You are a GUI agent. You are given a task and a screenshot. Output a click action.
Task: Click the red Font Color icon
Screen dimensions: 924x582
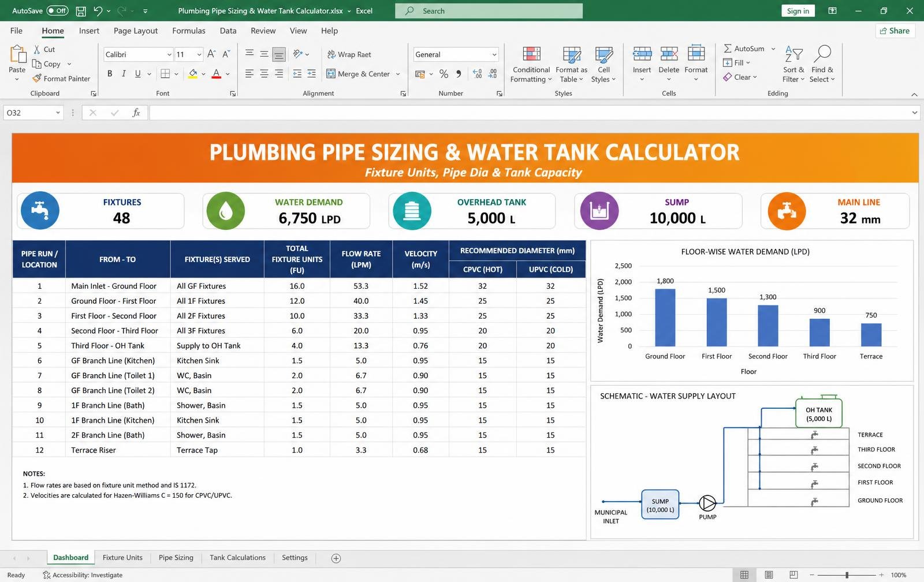click(216, 73)
